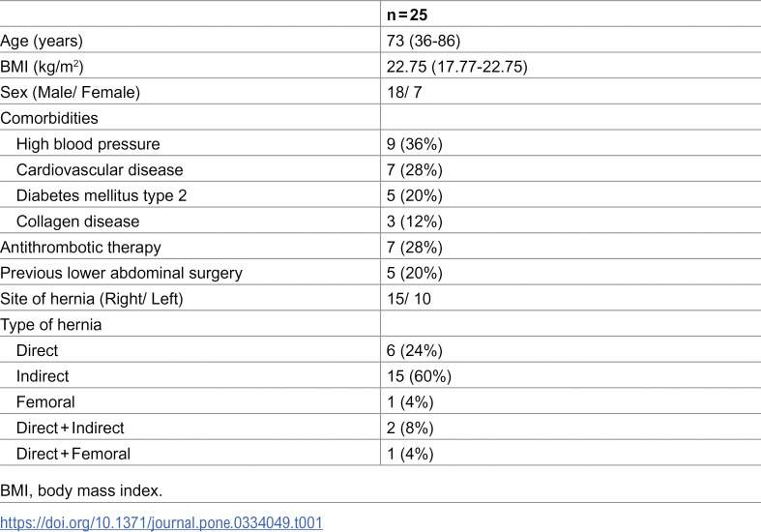Screen dimensions: 761x532
Task: Click the 18/ 7 sex ratio cell
Action: 404,92
